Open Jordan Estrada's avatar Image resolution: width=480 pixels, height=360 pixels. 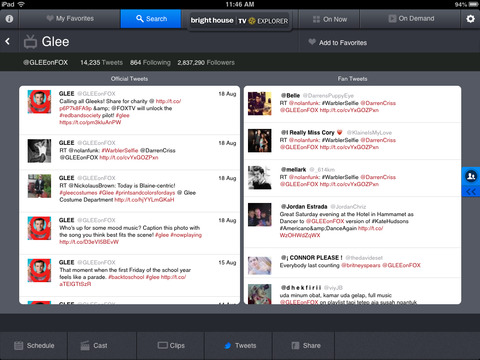tap(260, 215)
